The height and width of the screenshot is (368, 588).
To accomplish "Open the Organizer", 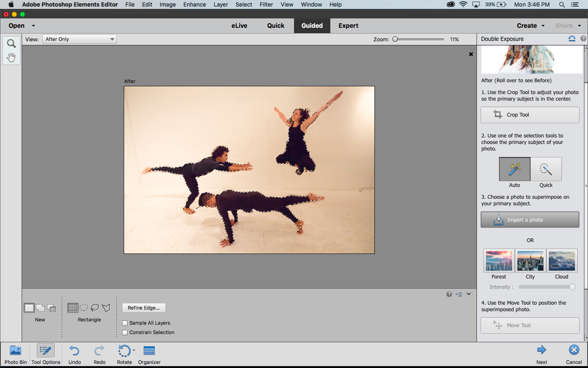I will pos(149,351).
